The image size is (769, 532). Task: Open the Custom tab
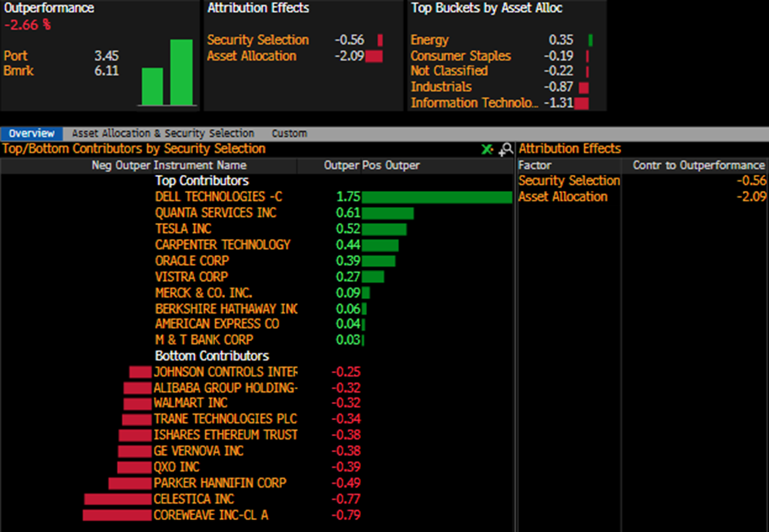click(x=289, y=133)
